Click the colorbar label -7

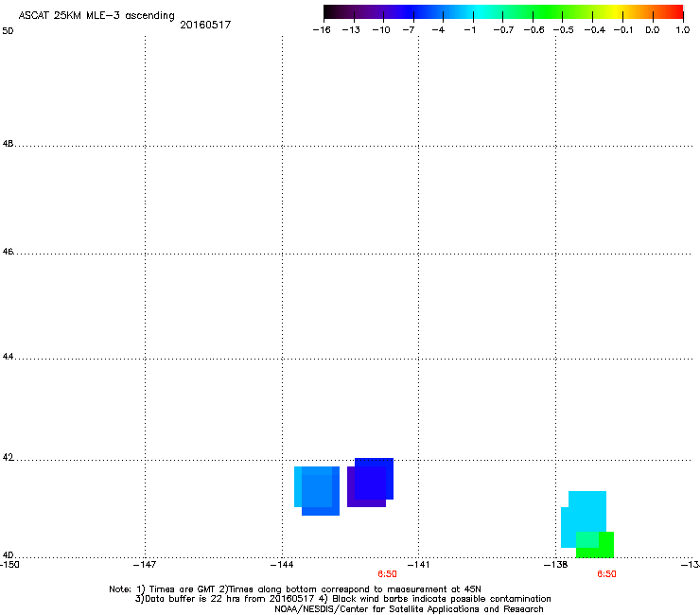point(409,30)
